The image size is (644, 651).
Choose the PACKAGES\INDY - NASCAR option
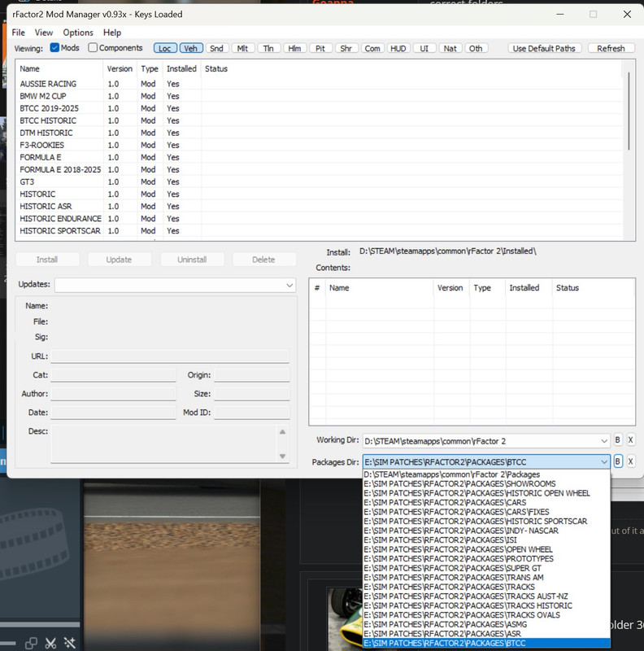pos(486,531)
